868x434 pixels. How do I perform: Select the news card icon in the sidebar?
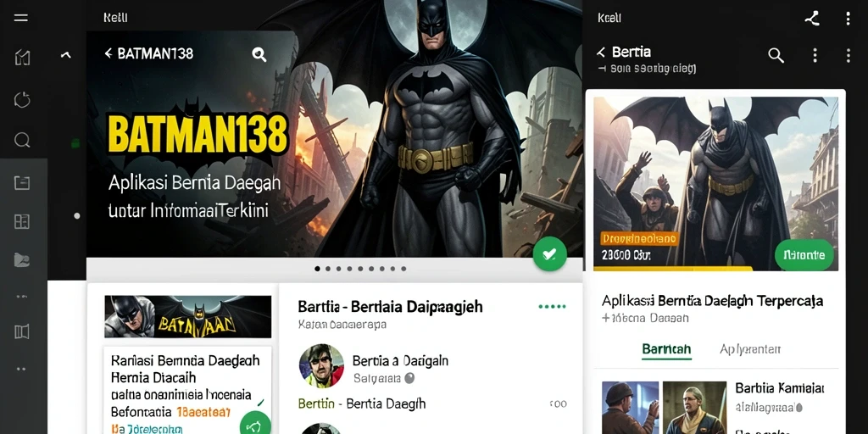click(x=22, y=183)
